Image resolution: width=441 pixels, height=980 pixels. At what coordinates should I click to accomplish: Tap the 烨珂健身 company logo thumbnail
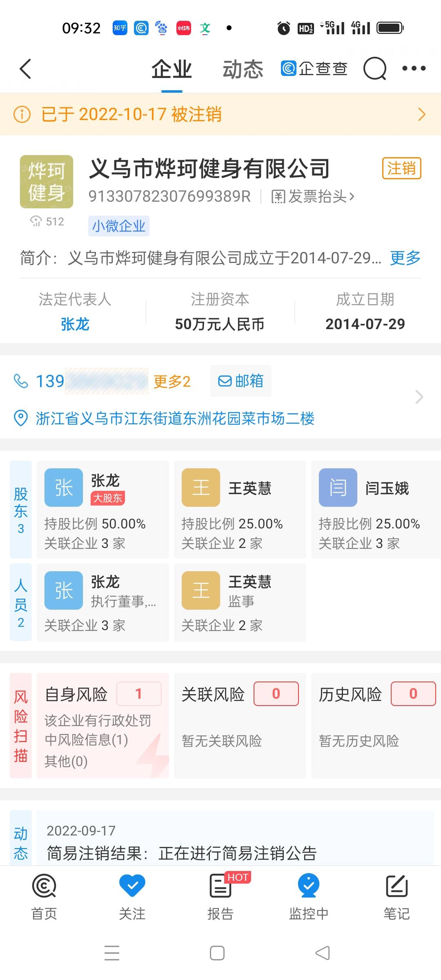coord(47,182)
